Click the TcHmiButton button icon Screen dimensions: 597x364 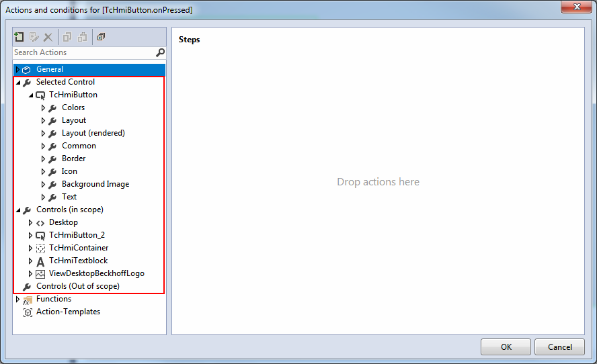pyautogui.click(x=40, y=95)
